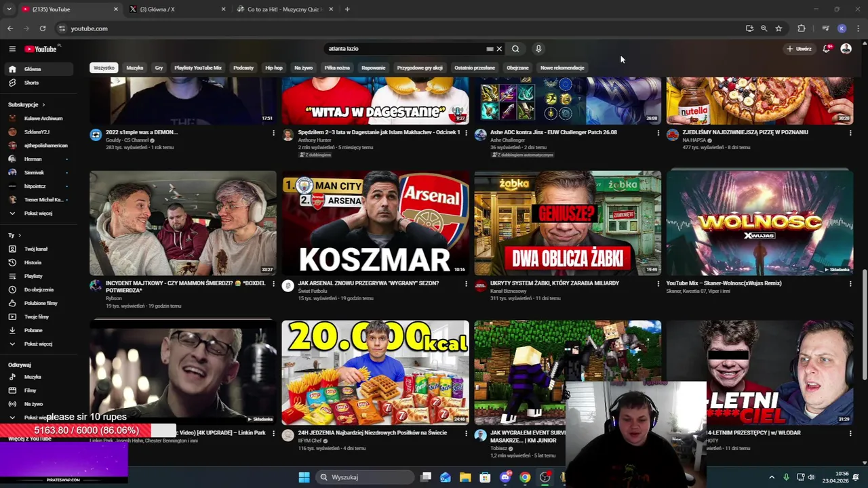The image size is (868, 488).
Task: Select the Podcasty filter chip
Action: click(x=243, y=68)
